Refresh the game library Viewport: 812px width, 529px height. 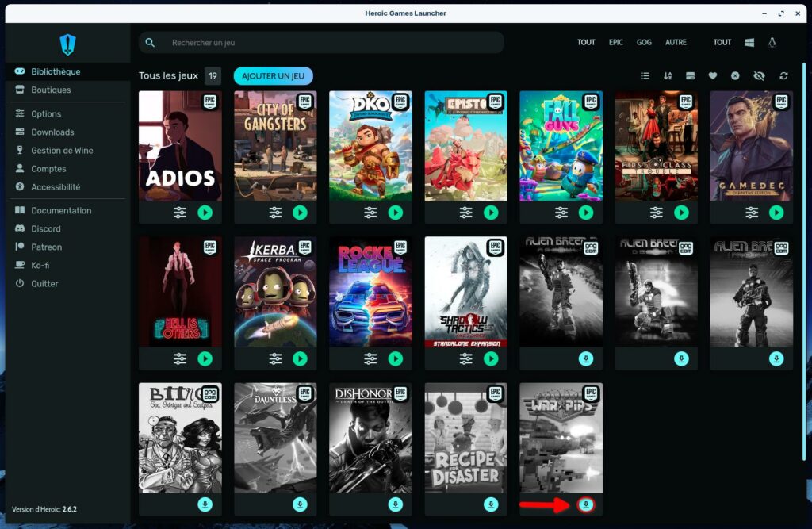coord(783,76)
